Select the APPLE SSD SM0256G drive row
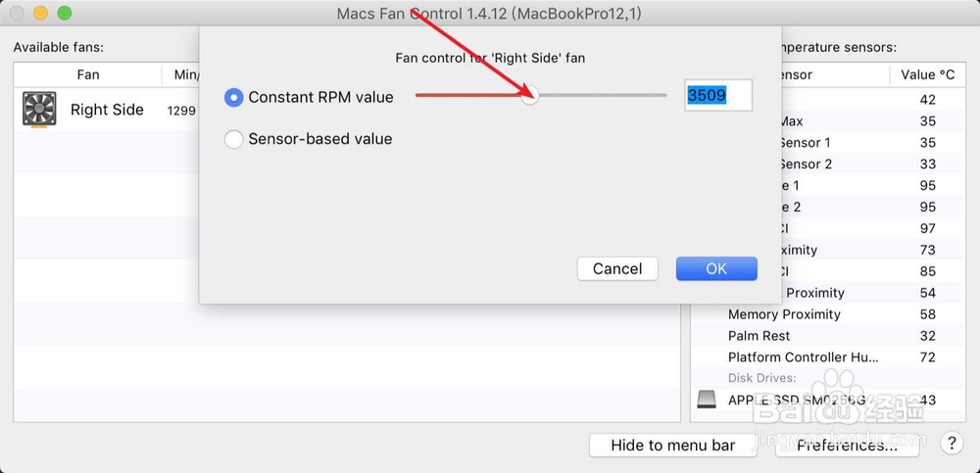This screenshot has width=980, height=473. pos(828,400)
